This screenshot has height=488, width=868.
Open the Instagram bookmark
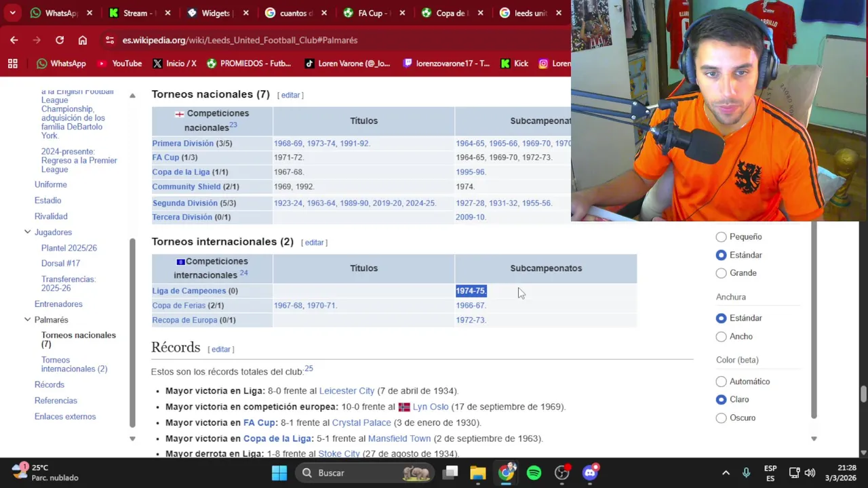555,63
